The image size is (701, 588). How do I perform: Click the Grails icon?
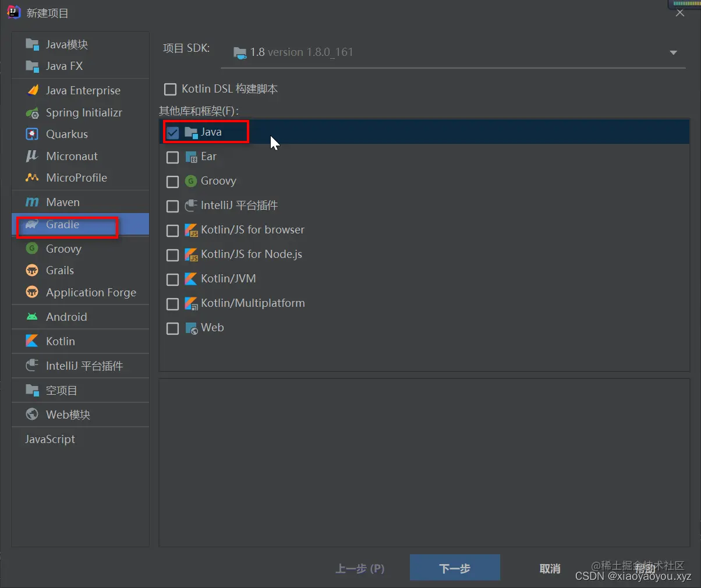coord(32,270)
